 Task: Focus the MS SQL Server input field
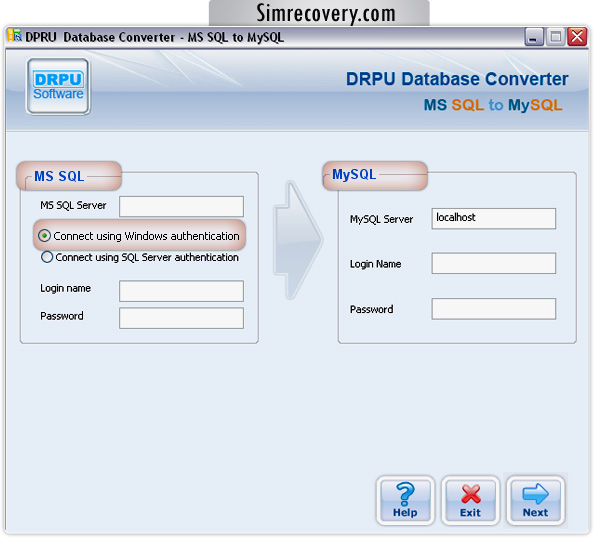click(x=181, y=206)
